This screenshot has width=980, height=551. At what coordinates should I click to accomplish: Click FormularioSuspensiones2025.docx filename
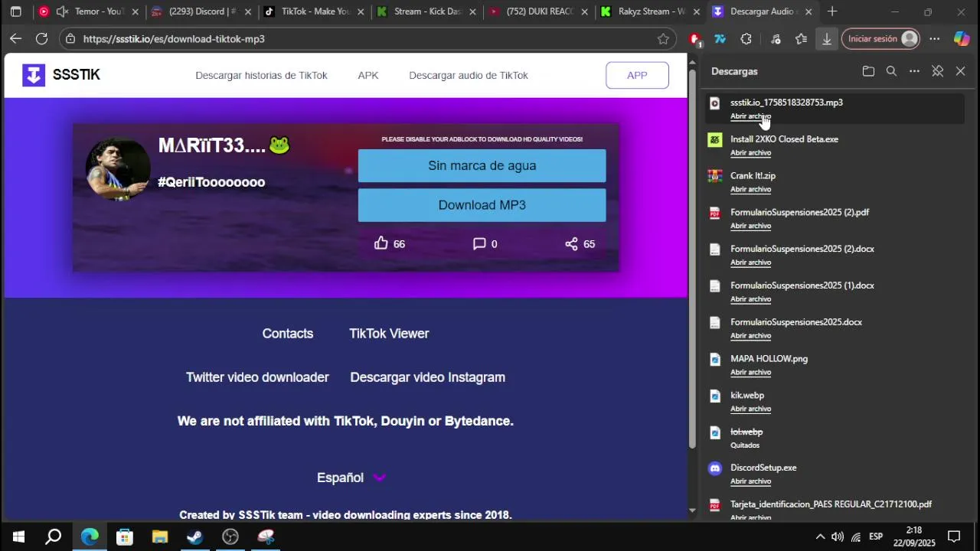796,322
